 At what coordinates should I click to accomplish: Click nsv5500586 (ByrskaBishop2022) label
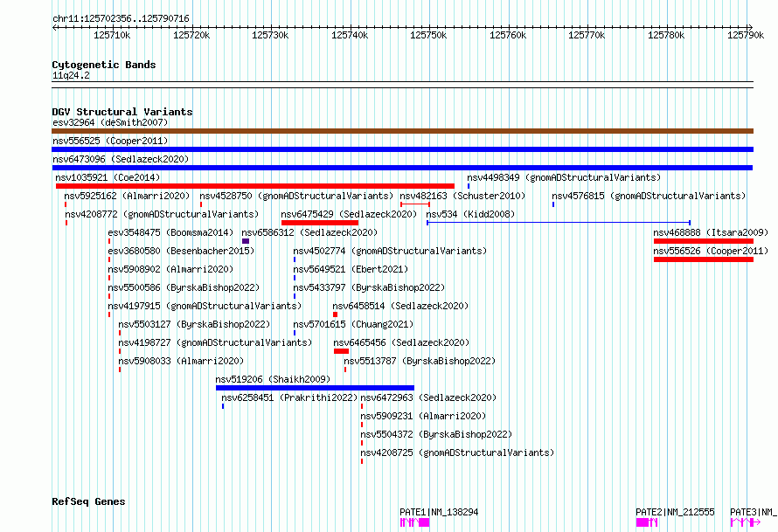(184, 287)
